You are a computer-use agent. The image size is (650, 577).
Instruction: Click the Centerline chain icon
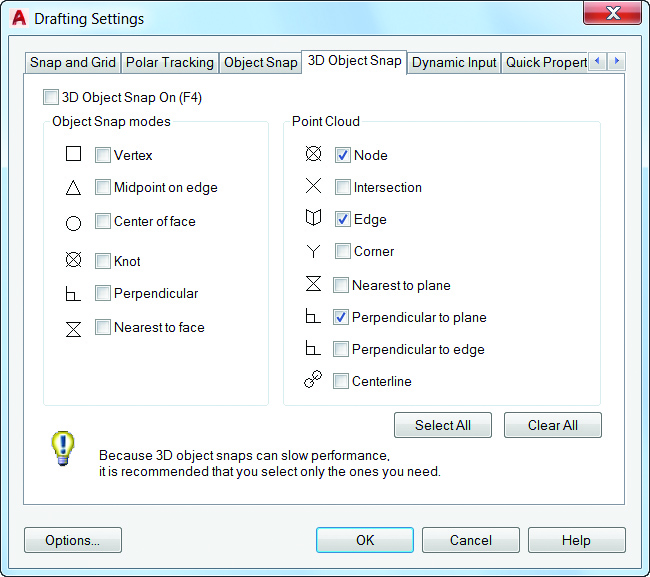pos(313,380)
